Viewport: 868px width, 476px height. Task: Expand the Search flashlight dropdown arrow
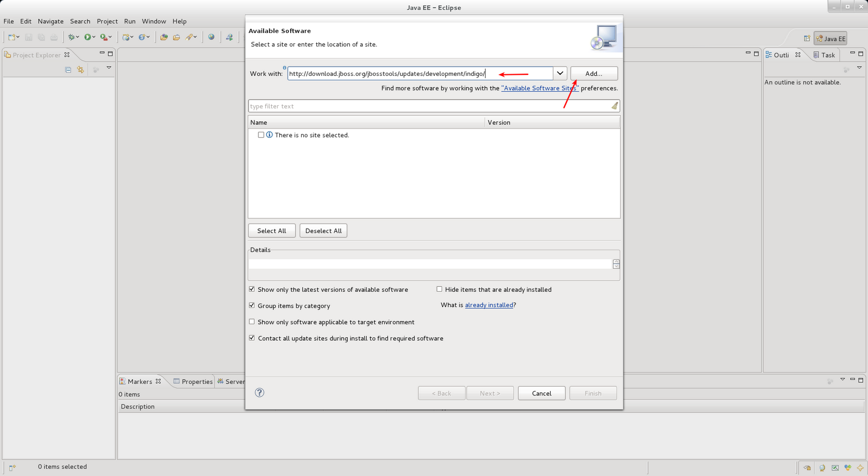[195, 37]
